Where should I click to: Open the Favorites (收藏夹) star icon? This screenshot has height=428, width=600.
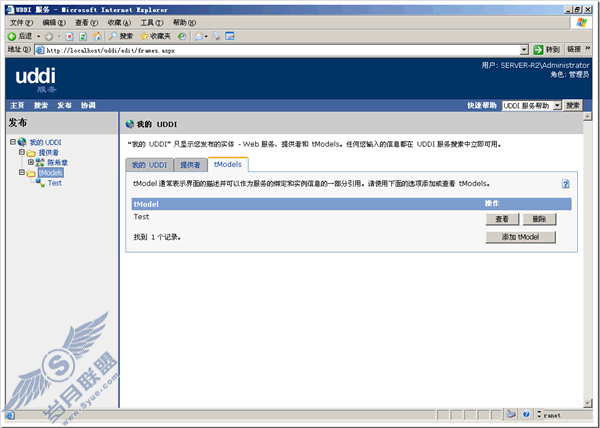[144, 36]
